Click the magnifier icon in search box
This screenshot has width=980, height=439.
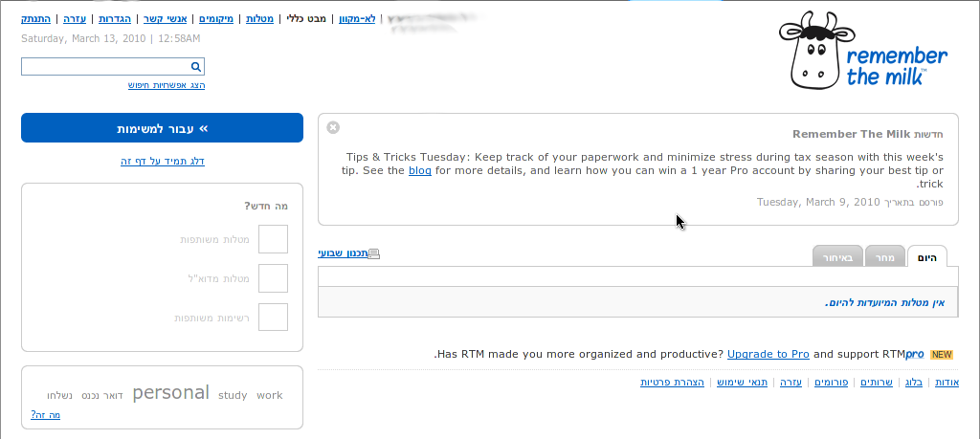point(195,67)
